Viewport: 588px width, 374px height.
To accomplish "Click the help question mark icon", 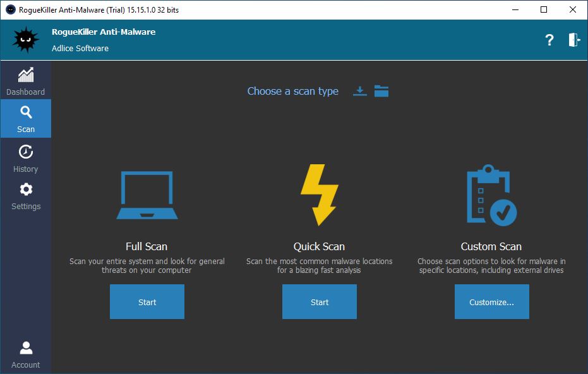I will point(549,40).
